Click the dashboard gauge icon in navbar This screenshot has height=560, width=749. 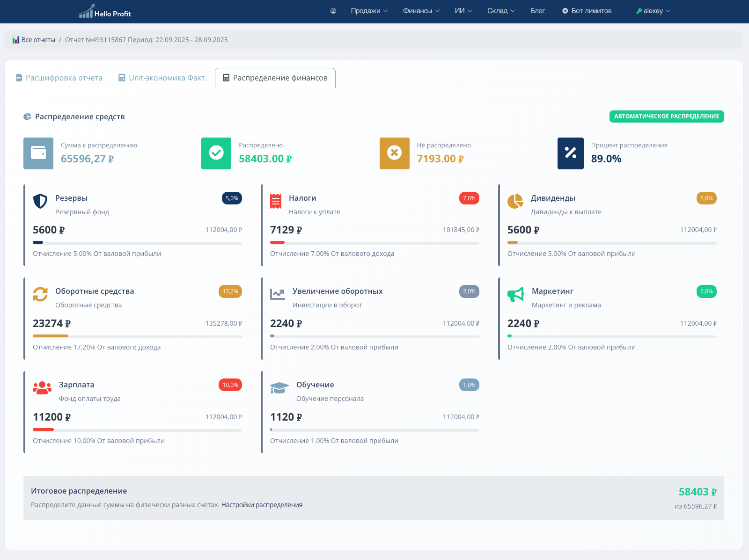click(333, 11)
